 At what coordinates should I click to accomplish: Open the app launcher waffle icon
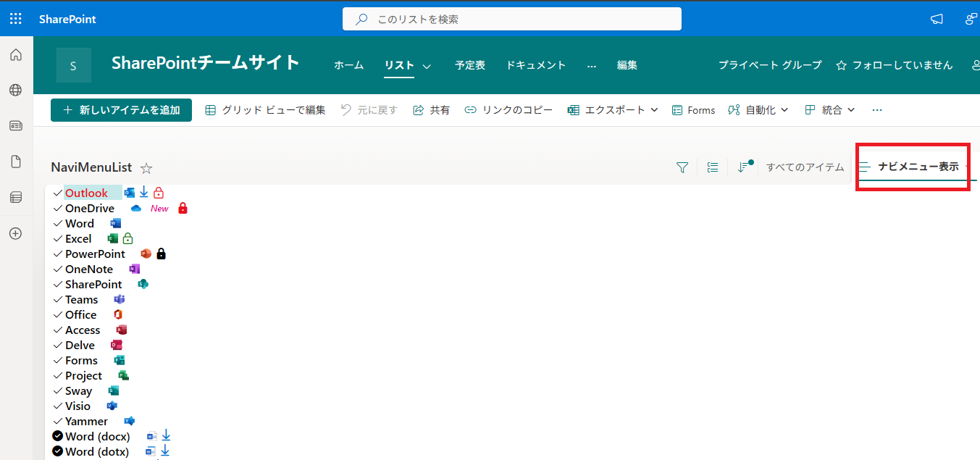click(x=16, y=19)
